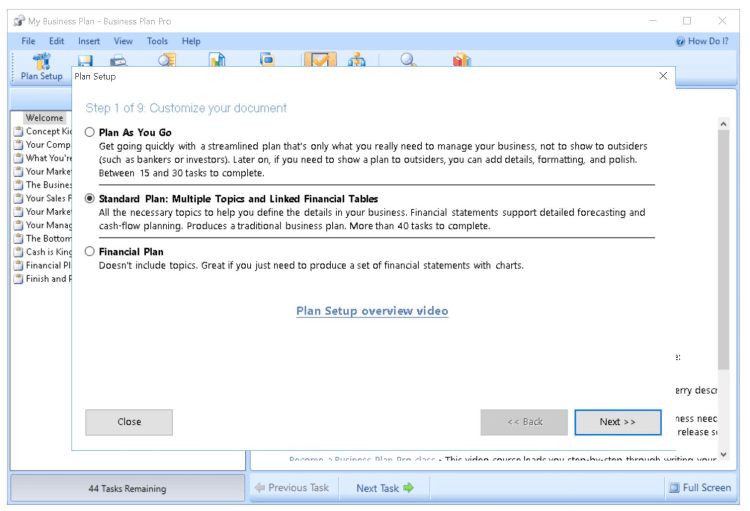Click the Print printer icon
Viewport: 750px width, 511px height.
(118, 60)
